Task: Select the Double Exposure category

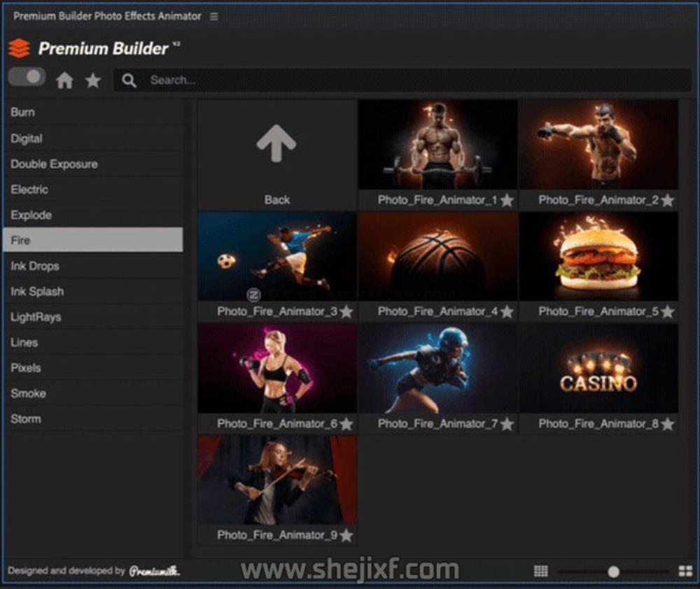Action: click(54, 164)
